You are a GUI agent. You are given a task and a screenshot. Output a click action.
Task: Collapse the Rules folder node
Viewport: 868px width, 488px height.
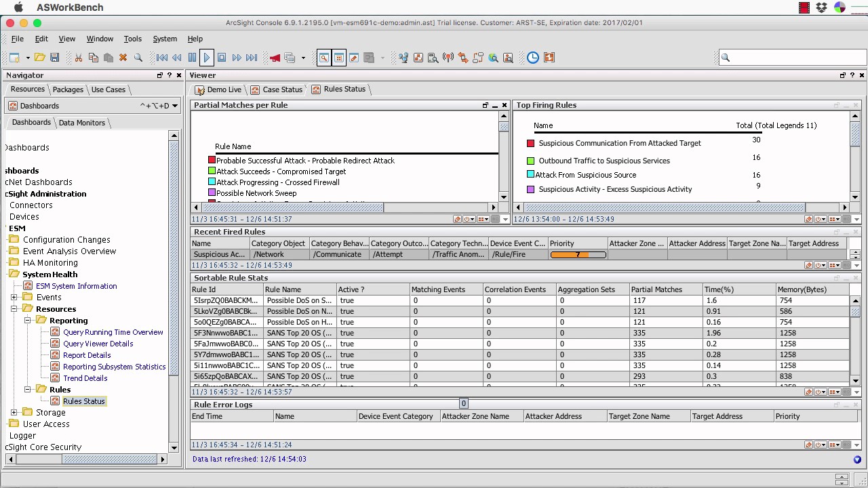coord(28,390)
